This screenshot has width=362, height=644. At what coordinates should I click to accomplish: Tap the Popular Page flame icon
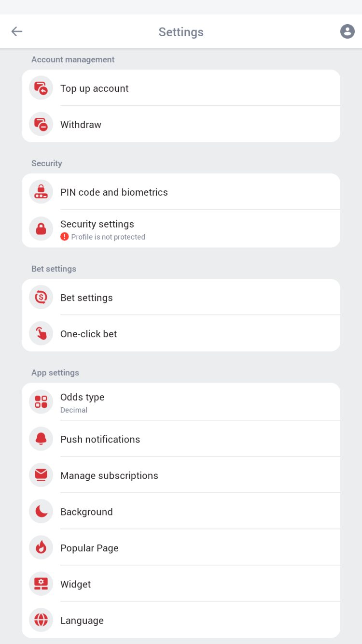41,548
